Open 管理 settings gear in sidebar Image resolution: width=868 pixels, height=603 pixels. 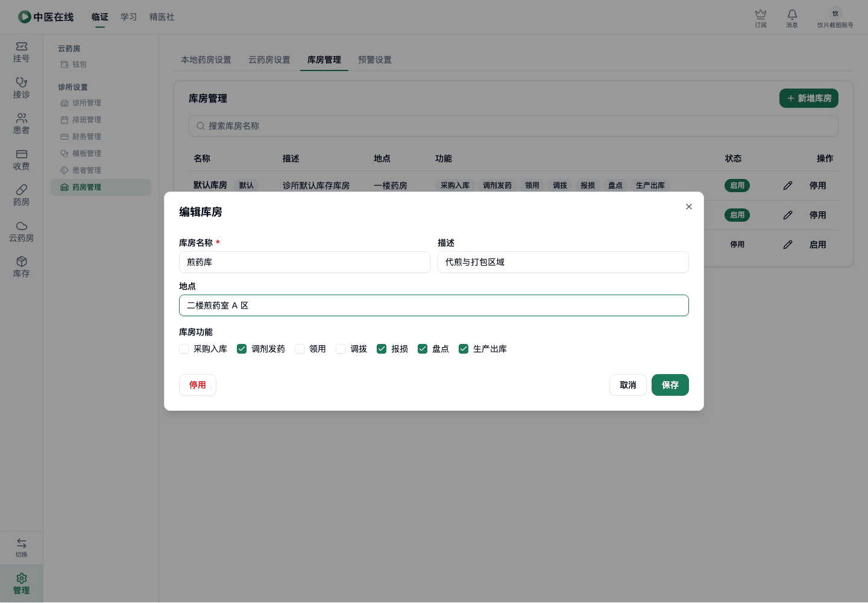(x=21, y=584)
